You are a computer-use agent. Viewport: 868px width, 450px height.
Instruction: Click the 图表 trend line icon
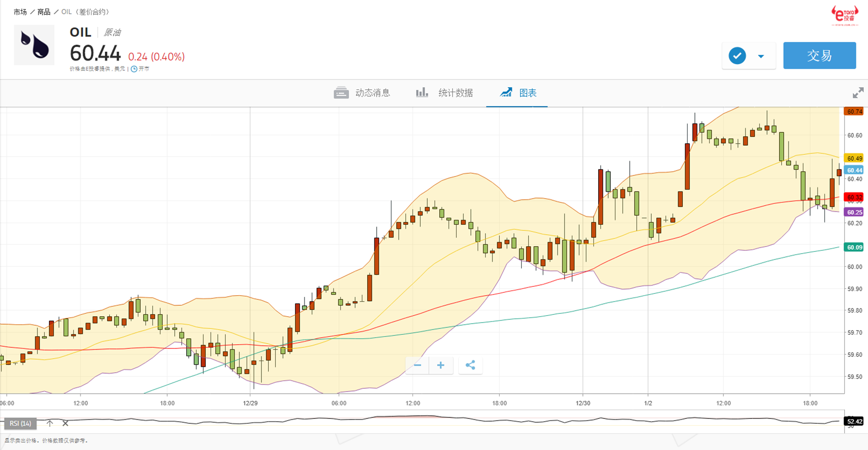(506, 93)
